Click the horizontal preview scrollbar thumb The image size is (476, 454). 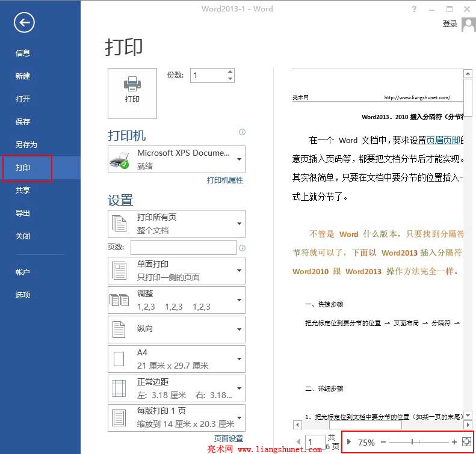[x=365, y=425]
